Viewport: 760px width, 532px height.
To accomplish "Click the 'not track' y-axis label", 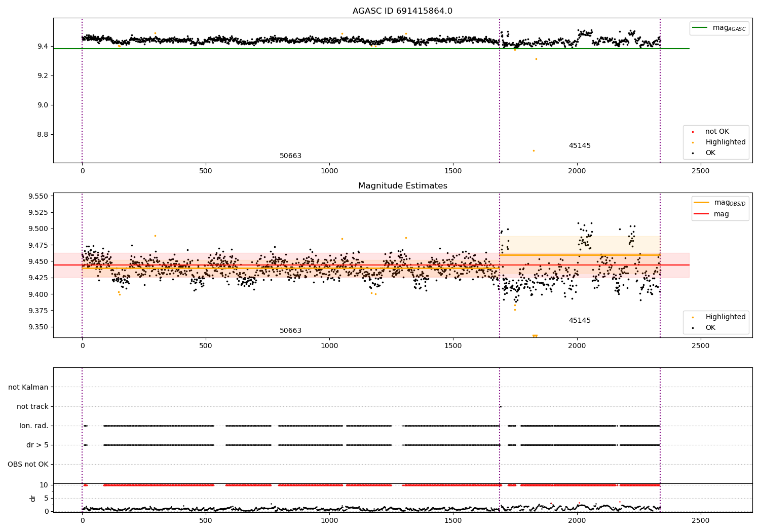I will pos(32,407).
